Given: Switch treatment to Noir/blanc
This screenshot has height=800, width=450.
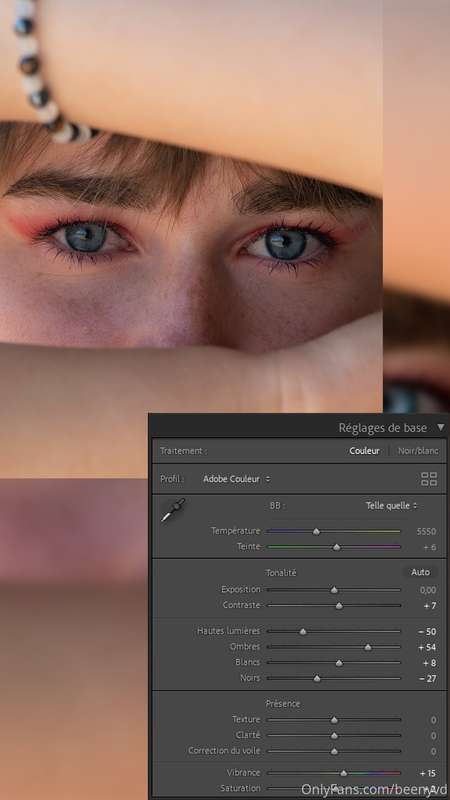Looking at the screenshot, I should pyautogui.click(x=418, y=451).
